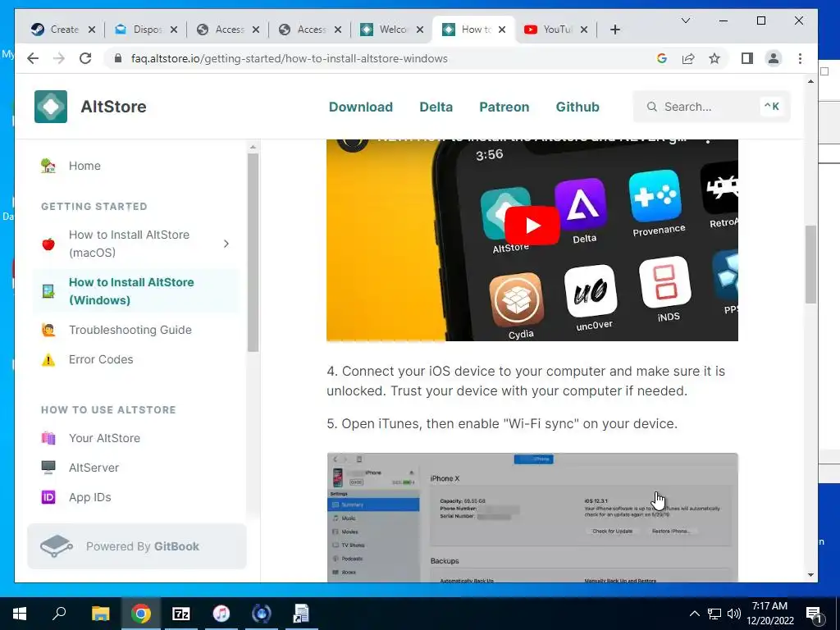
Task: Click the iTunes Wi-Fi sync screenshot image
Action: coord(532,518)
